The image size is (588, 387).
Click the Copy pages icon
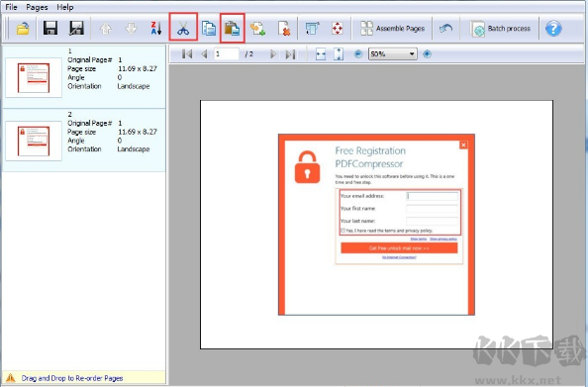tap(209, 29)
